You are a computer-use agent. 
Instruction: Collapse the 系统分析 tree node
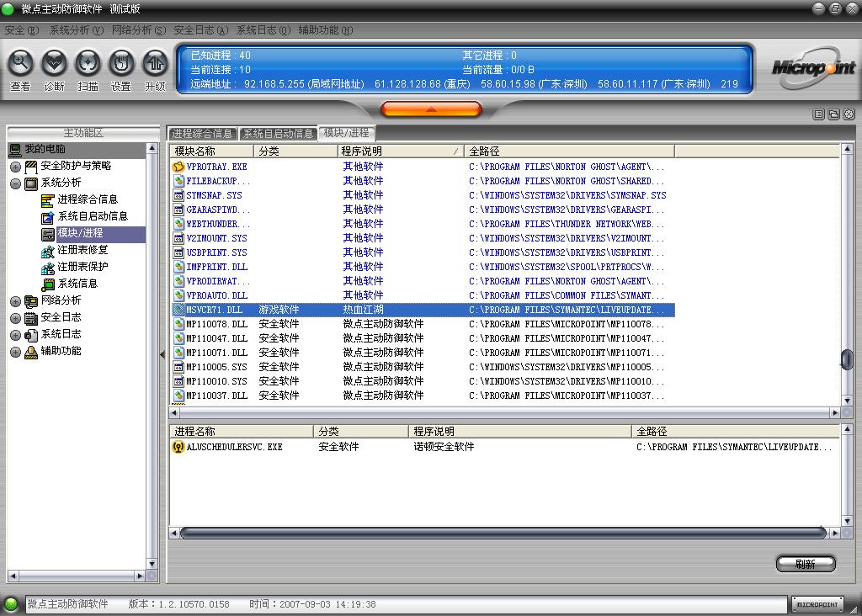15,183
